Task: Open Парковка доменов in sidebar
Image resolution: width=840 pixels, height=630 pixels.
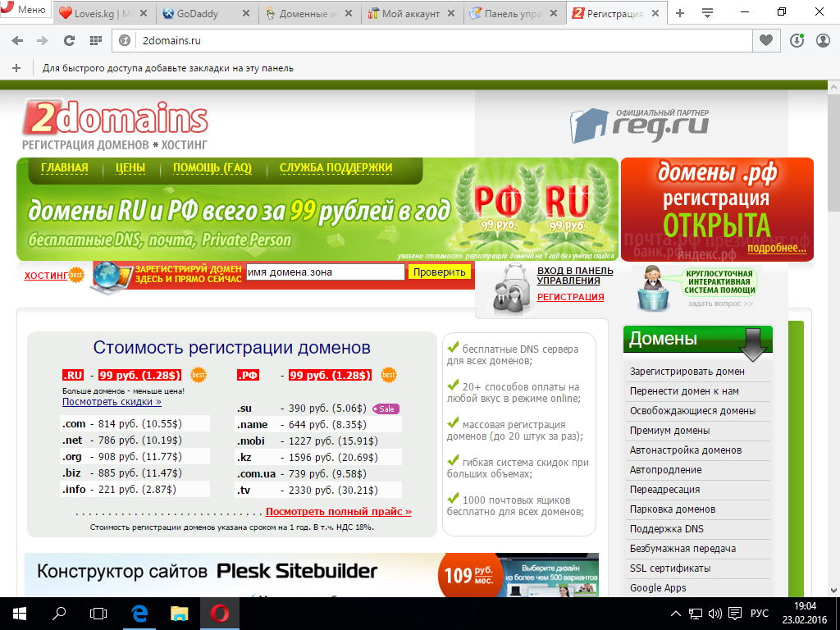Action: [673, 509]
